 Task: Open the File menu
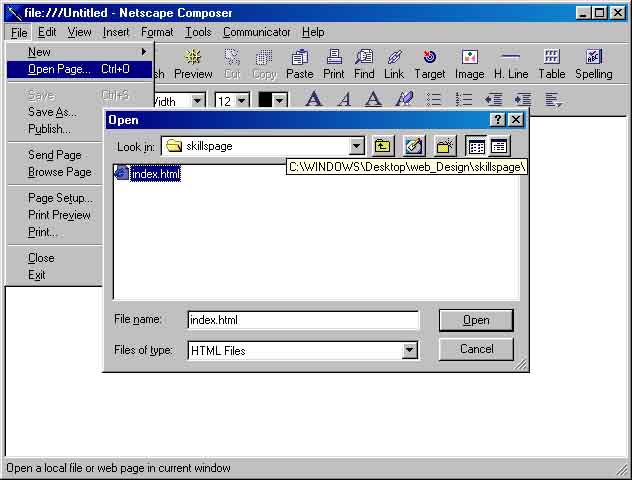[19, 32]
